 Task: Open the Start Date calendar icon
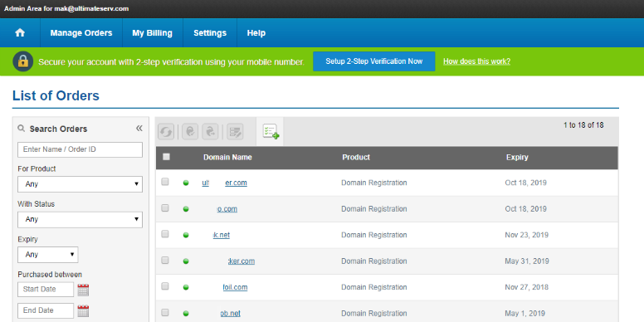pyautogui.click(x=83, y=290)
